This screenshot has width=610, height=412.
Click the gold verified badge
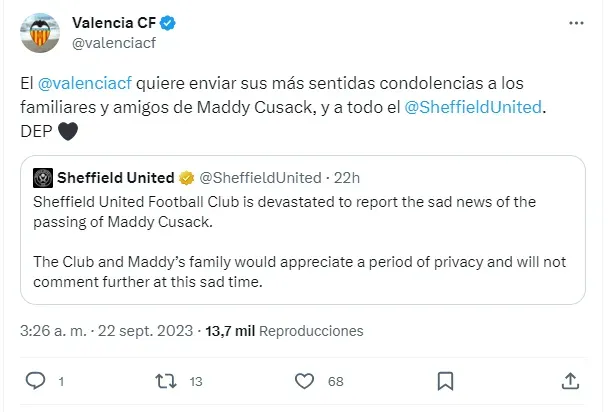point(186,178)
